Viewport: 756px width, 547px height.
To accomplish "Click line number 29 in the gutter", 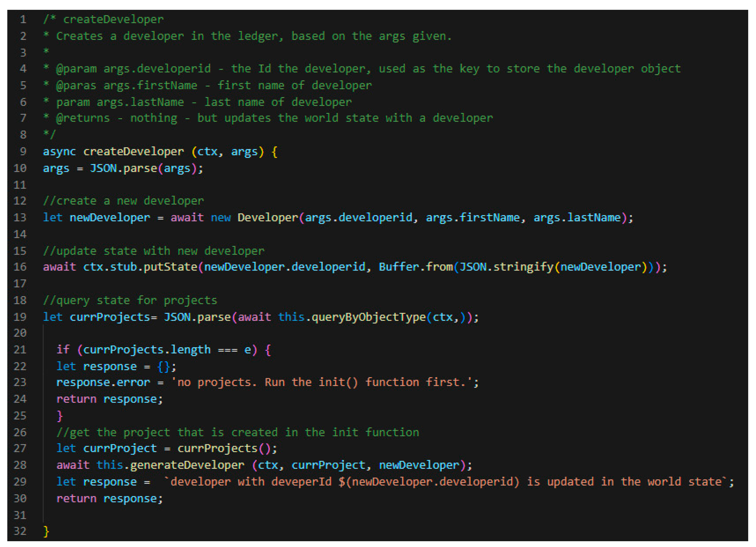I will point(20,482).
